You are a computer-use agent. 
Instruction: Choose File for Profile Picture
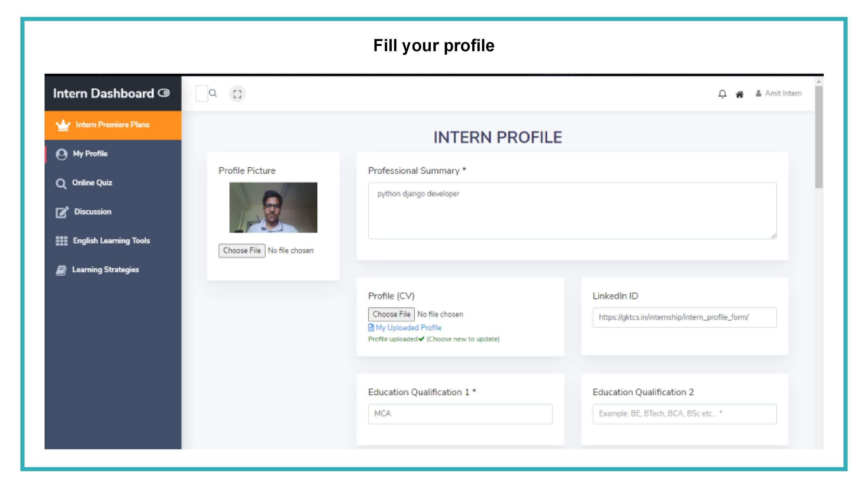pos(242,251)
